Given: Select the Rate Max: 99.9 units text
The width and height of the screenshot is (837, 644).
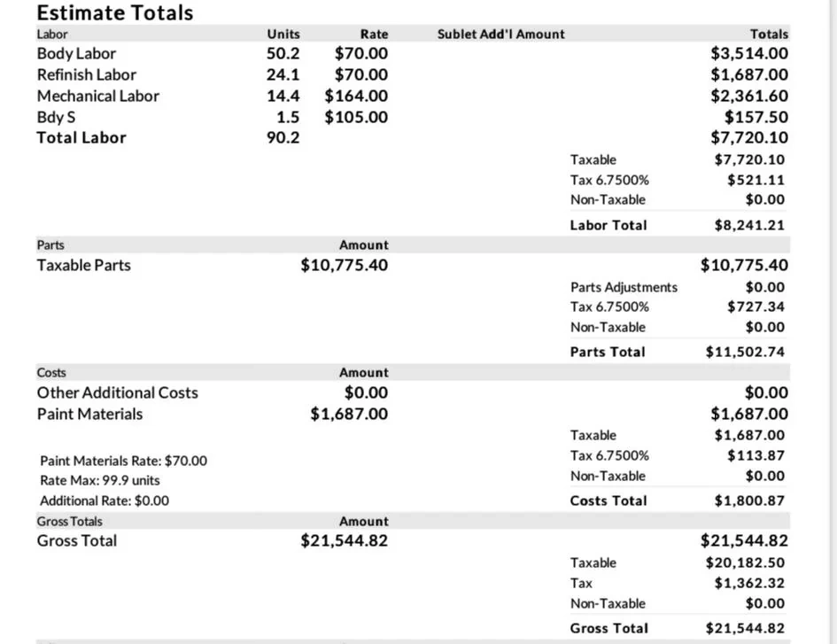Looking at the screenshot, I should 100,481.
